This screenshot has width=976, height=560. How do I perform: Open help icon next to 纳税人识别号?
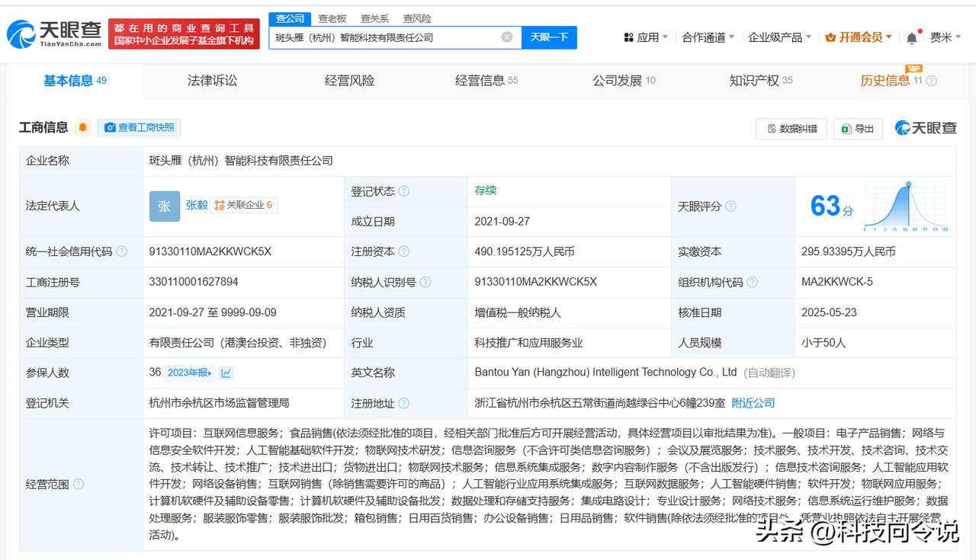425,282
